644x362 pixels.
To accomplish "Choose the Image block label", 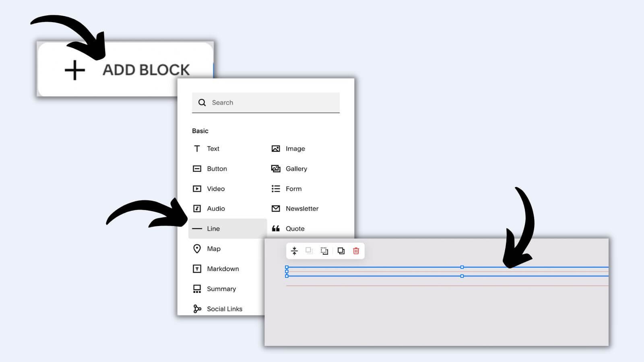I will 295,148.
